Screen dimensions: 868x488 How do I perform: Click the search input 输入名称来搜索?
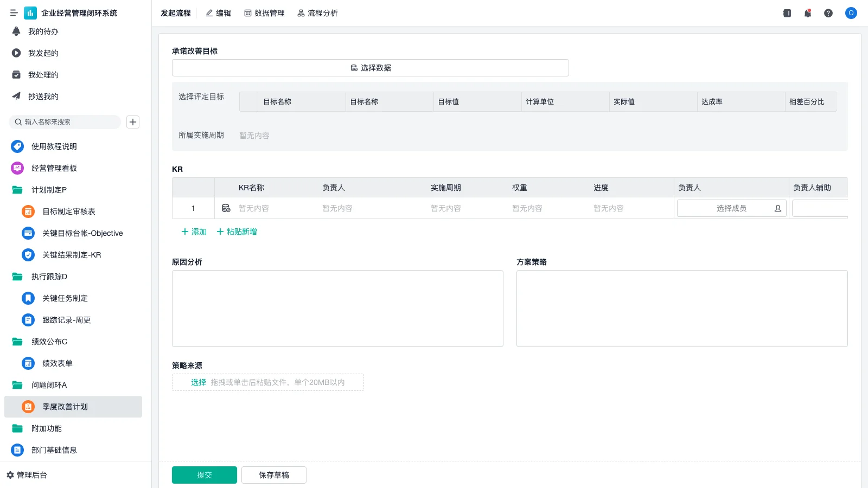(x=65, y=122)
